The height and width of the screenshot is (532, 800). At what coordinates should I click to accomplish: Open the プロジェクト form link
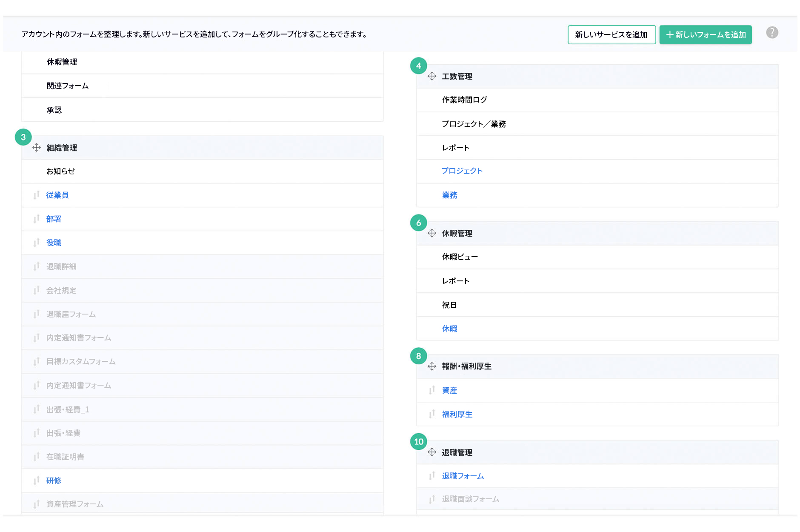pyautogui.click(x=462, y=171)
